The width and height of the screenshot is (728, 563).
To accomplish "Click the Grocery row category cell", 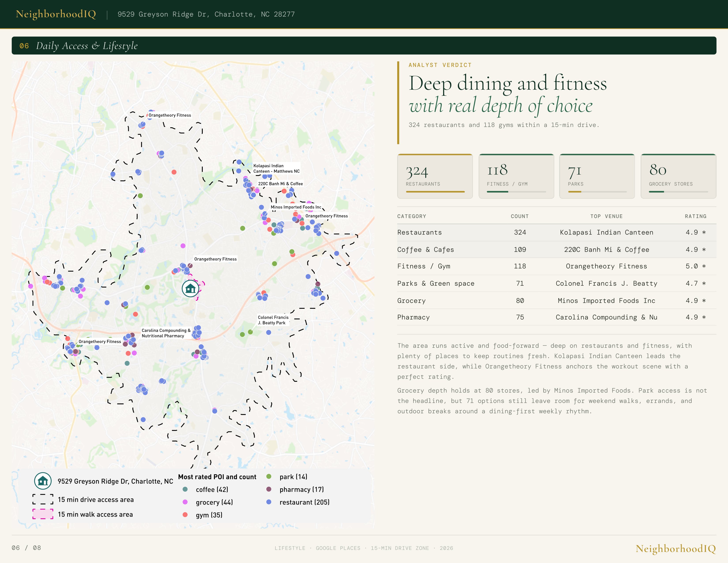I will tap(411, 301).
